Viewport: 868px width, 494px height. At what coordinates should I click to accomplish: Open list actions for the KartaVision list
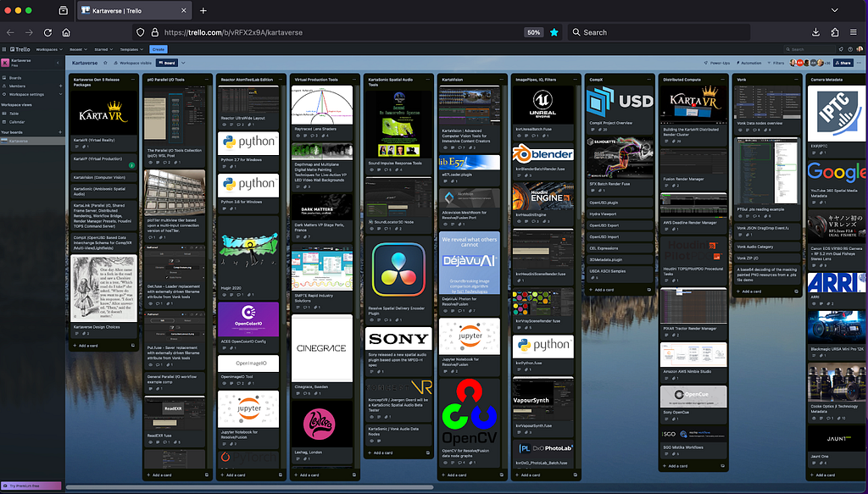click(502, 80)
